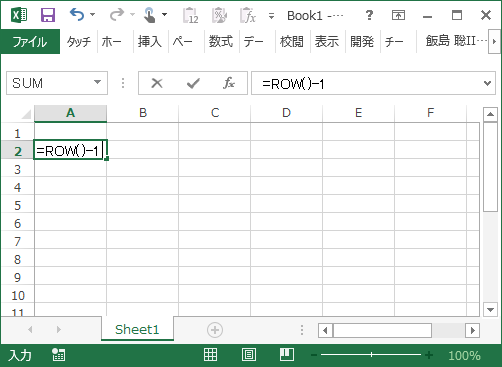
Task: Customize the Quick Access Toolbar
Action: coord(272,16)
